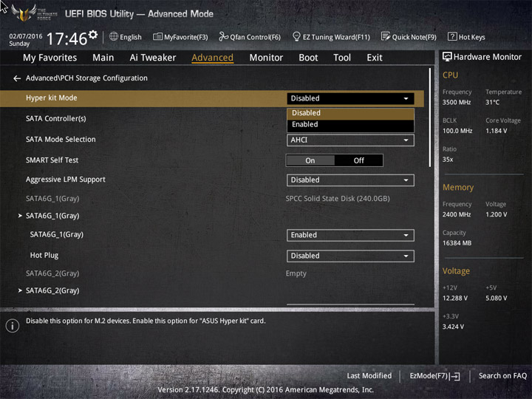Open Qfan Control(F6)
Screen dimensions: 532x399
click(x=250, y=37)
